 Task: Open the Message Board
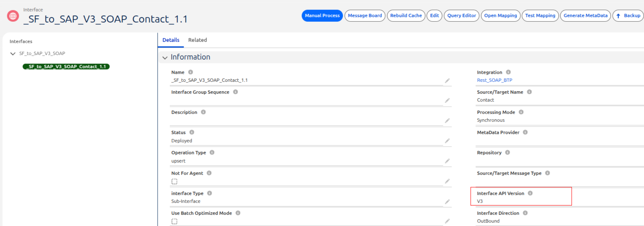365,15
